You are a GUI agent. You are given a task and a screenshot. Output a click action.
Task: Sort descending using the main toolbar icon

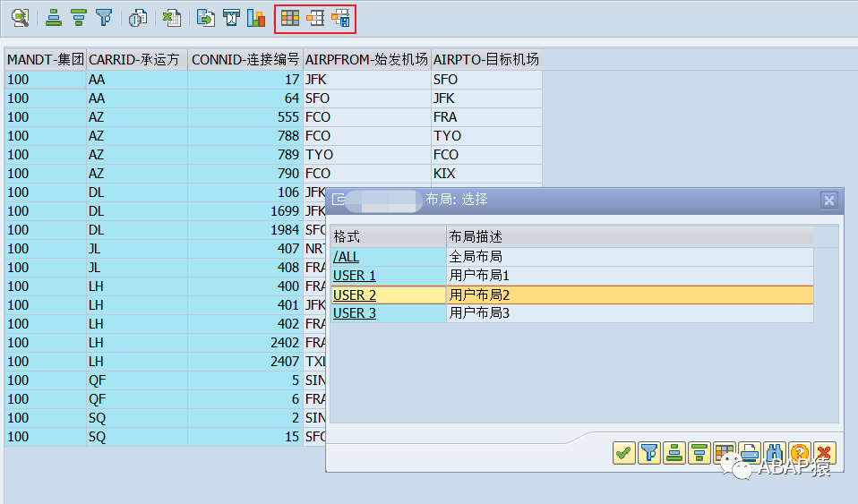79,18
